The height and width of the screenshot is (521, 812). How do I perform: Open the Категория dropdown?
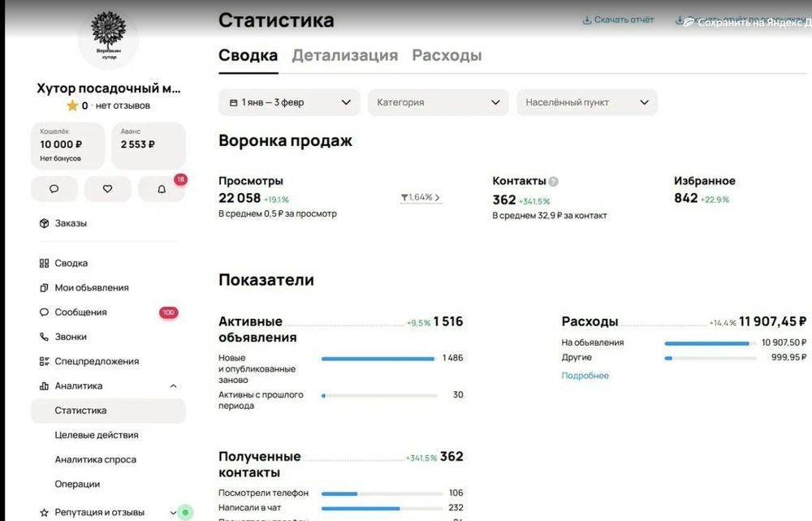[x=438, y=102]
